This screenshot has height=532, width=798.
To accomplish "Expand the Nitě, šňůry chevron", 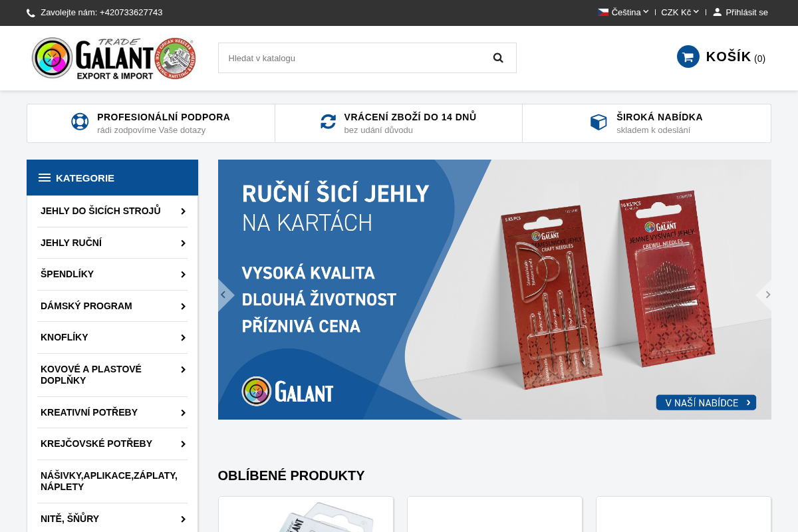I will [x=183, y=519].
